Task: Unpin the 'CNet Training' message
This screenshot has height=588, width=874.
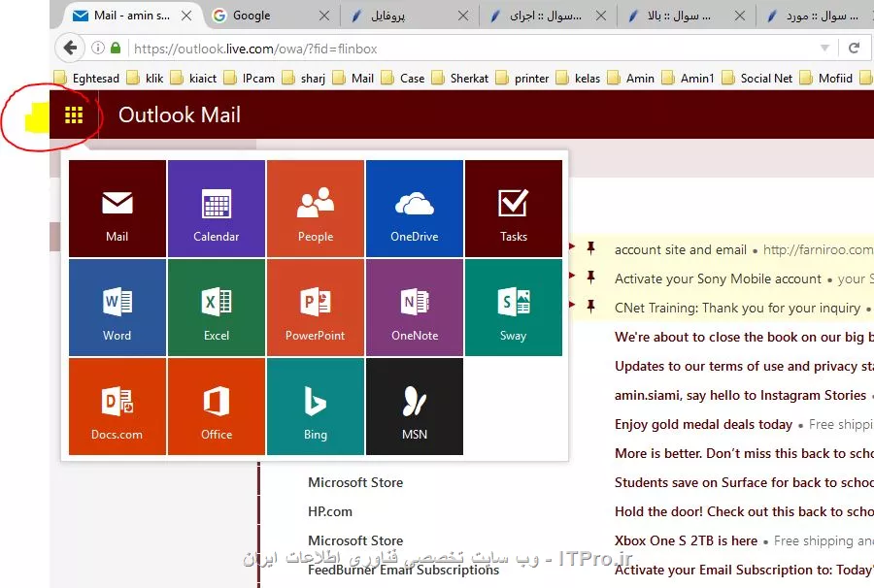Action: (590, 307)
